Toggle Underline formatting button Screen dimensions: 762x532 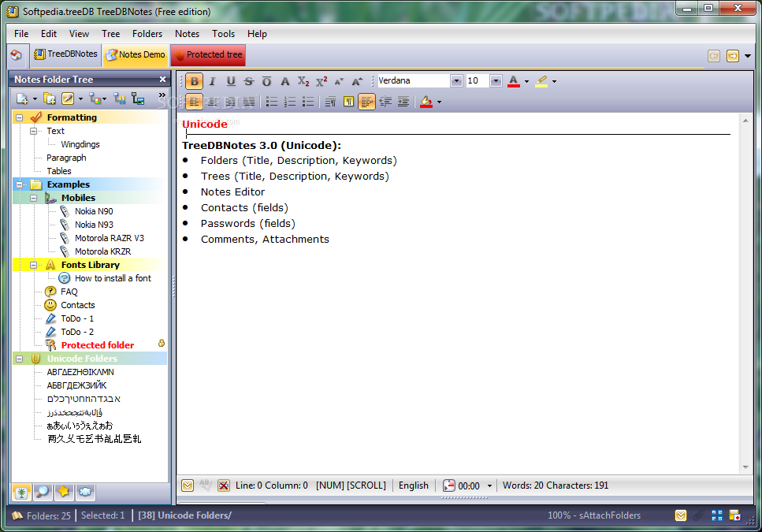coord(231,81)
